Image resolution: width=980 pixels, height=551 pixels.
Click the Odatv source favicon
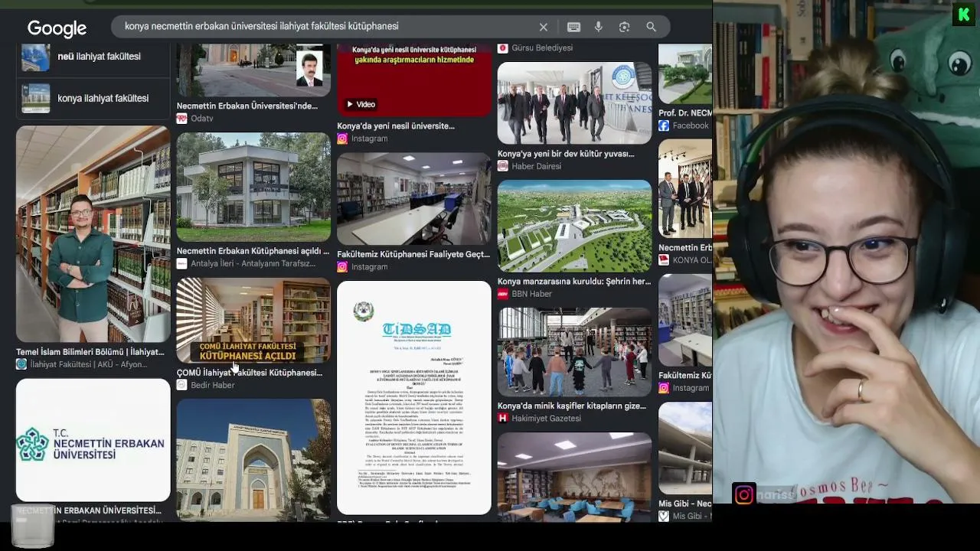click(x=182, y=119)
